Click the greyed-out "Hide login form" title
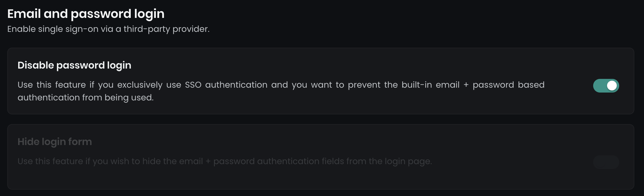The image size is (644, 196). [x=54, y=142]
